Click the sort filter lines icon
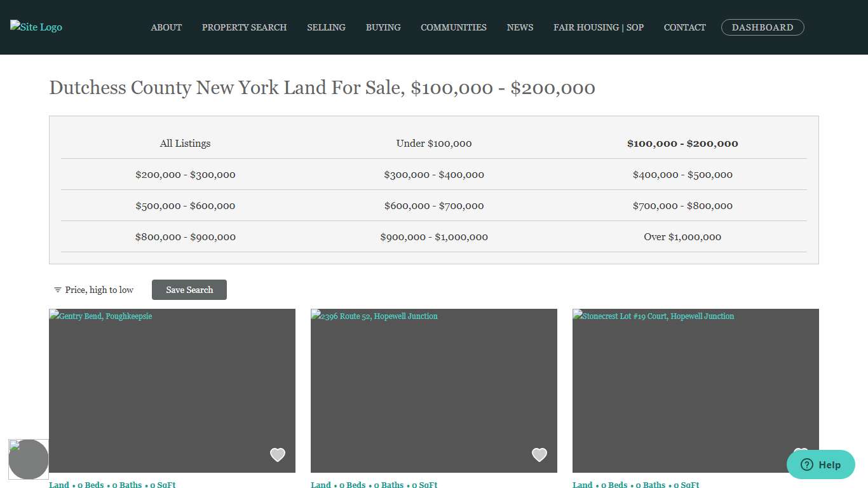Image resolution: width=868 pixels, height=488 pixels. [57, 290]
